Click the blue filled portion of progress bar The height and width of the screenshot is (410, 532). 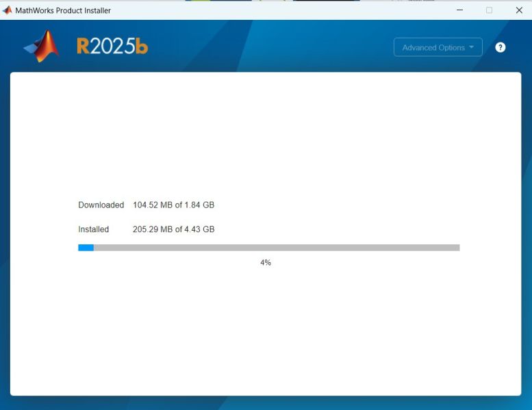pos(86,248)
